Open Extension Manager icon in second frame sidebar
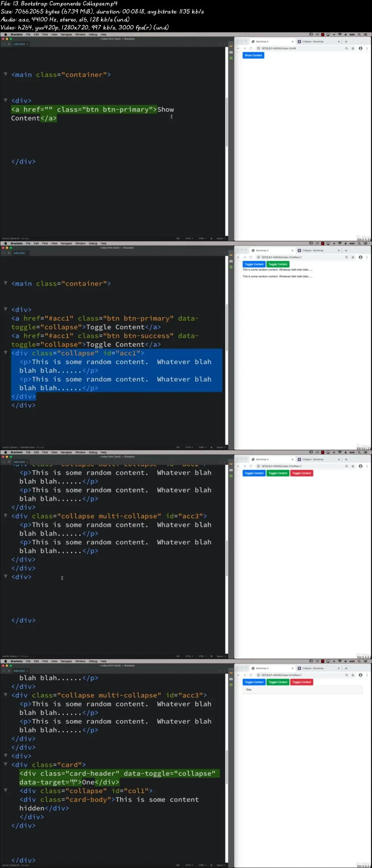 [x=231, y=261]
